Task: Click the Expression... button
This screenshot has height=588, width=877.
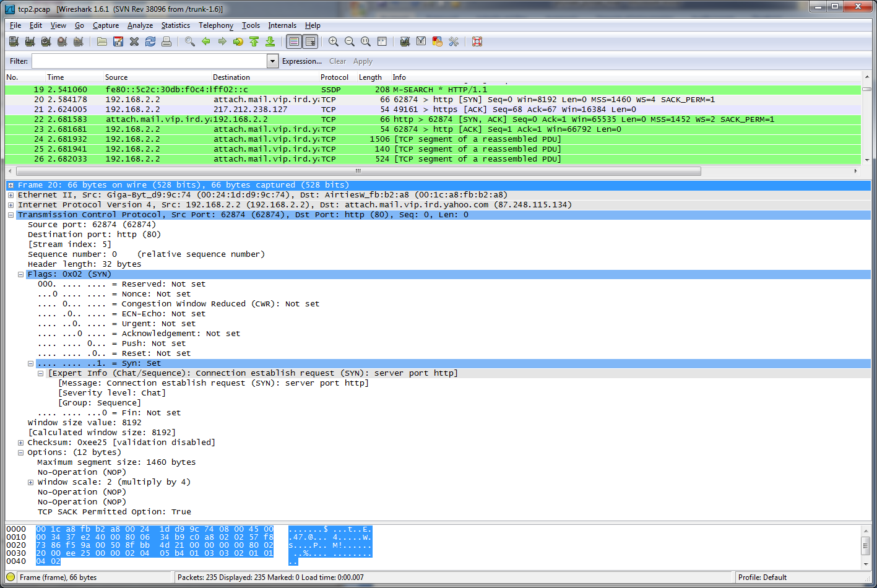Action: tap(302, 61)
